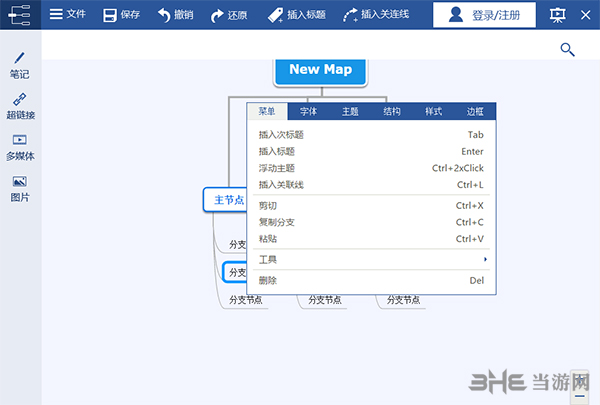Click 插入标题 insert topic in toolbar
Viewport: 600px width, 405px height.
coord(297,15)
